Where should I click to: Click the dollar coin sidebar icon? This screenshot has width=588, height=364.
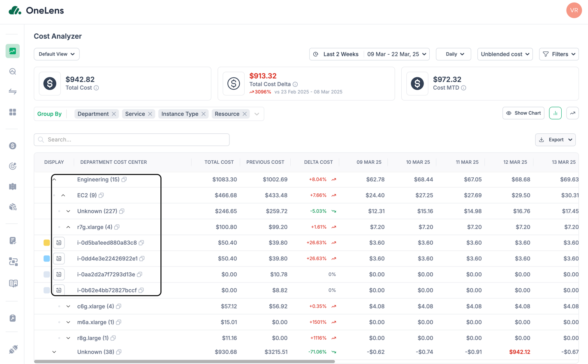click(13, 146)
